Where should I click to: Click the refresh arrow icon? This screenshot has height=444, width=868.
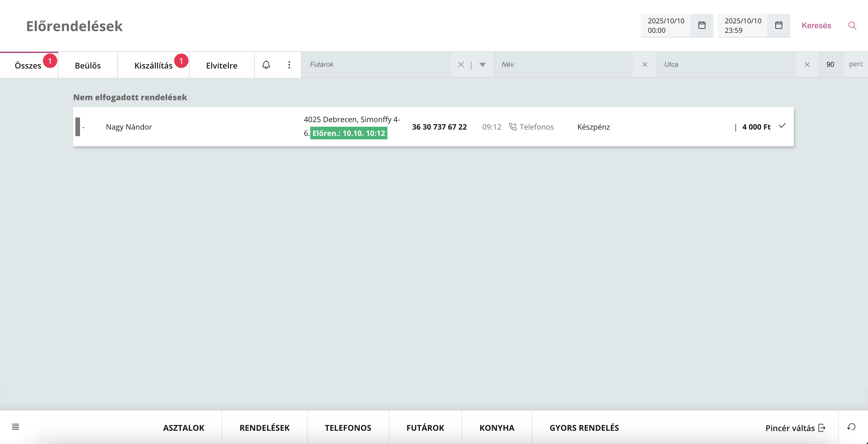(x=851, y=427)
